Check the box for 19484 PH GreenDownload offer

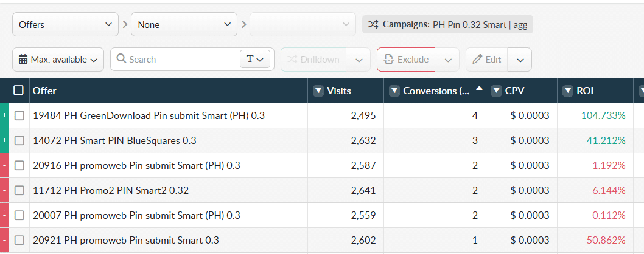(x=19, y=115)
